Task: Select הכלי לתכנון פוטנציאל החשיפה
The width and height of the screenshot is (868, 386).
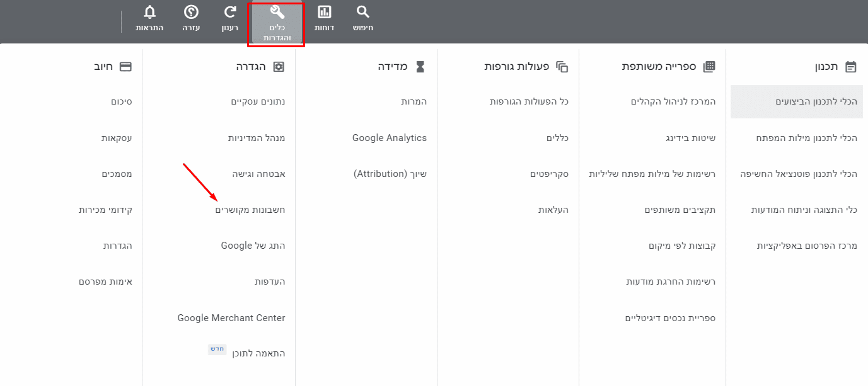Action: tap(799, 174)
